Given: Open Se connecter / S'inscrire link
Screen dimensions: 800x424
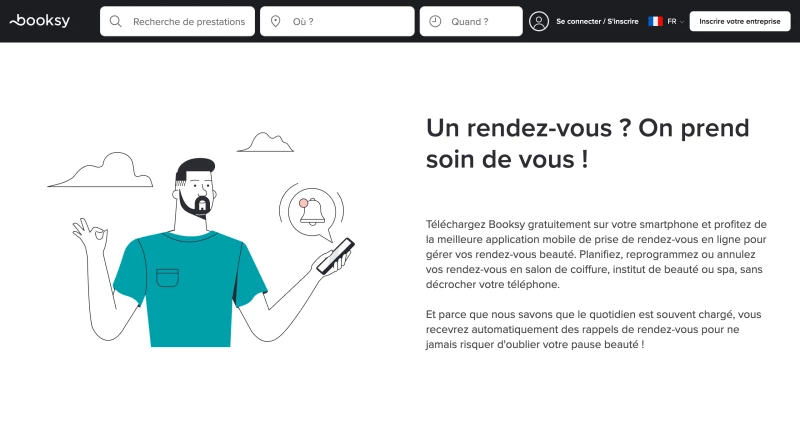Looking at the screenshot, I should pyautogui.click(x=597, y=21).
